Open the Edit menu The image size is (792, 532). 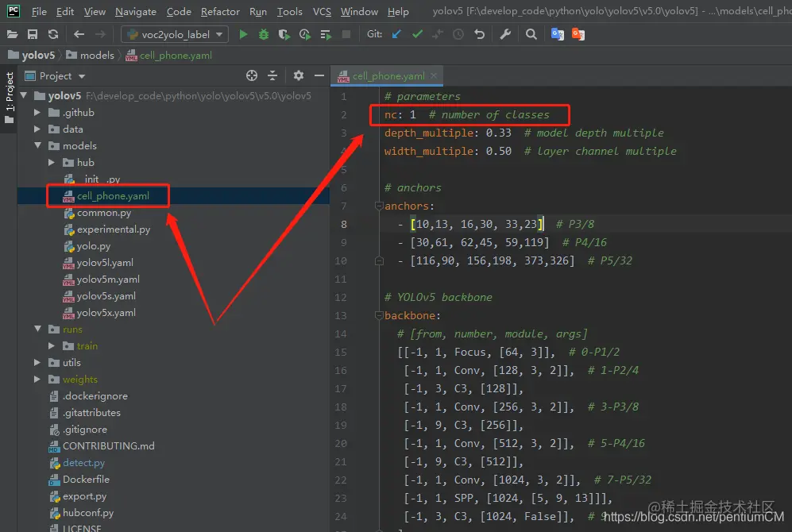[64, 12]
